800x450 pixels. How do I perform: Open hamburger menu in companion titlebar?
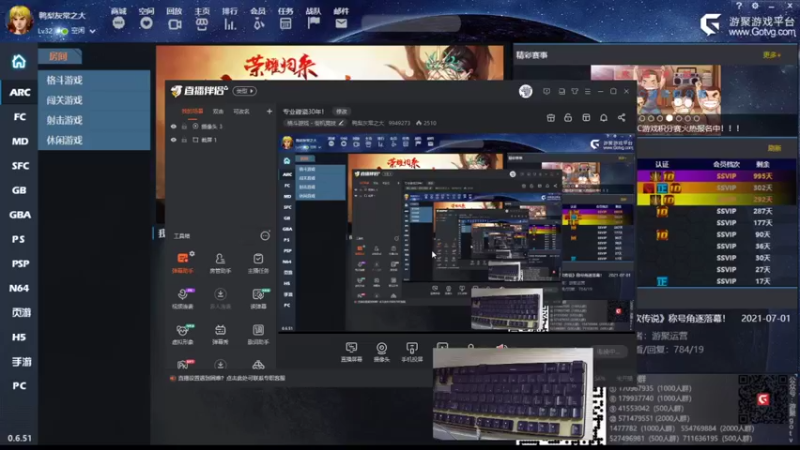tap(588, 91)
